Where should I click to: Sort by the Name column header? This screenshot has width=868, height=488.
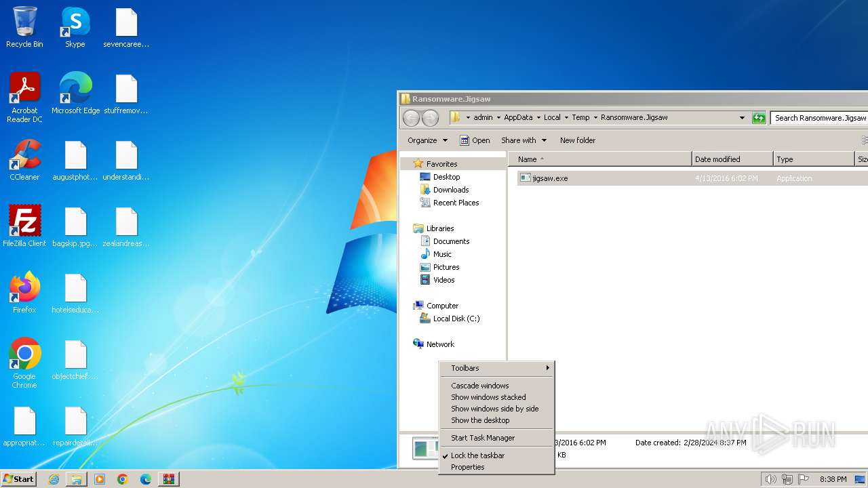[x=600, y=159]
